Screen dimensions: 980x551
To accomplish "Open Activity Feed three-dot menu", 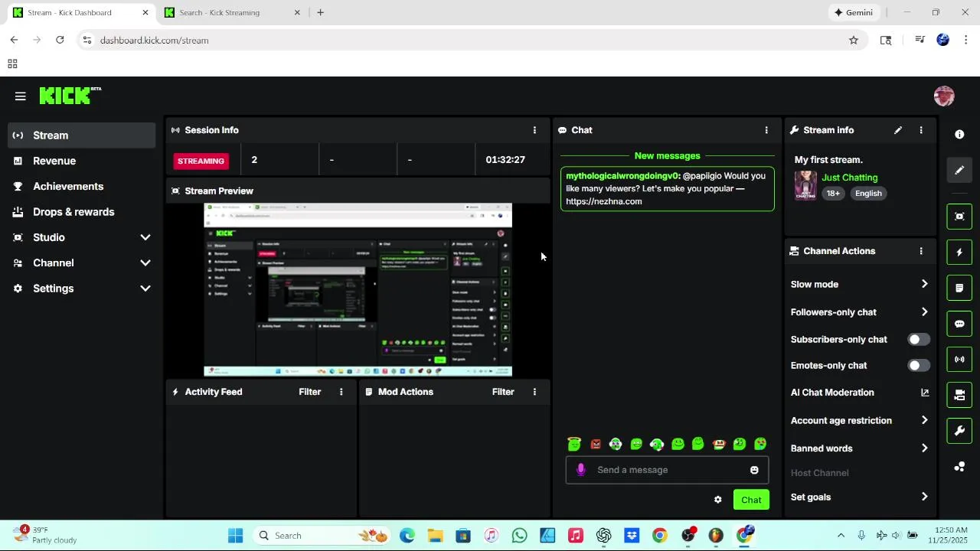I will 341,392.
